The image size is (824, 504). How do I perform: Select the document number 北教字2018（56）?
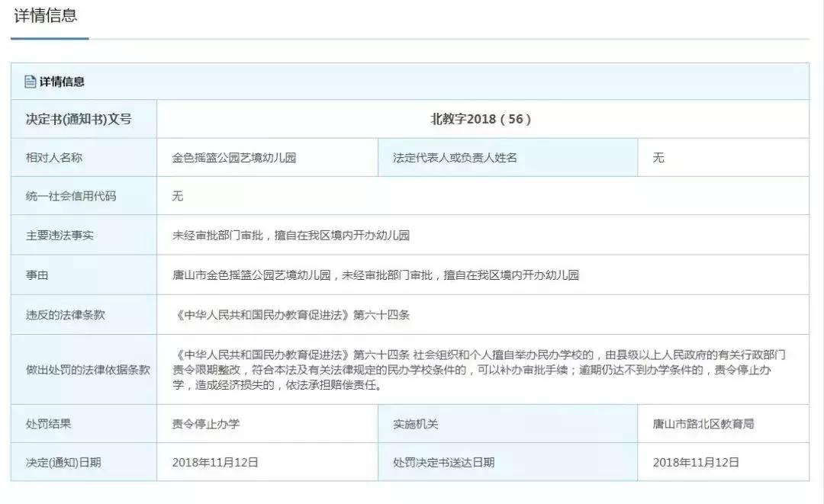click(x=481, y=119)
